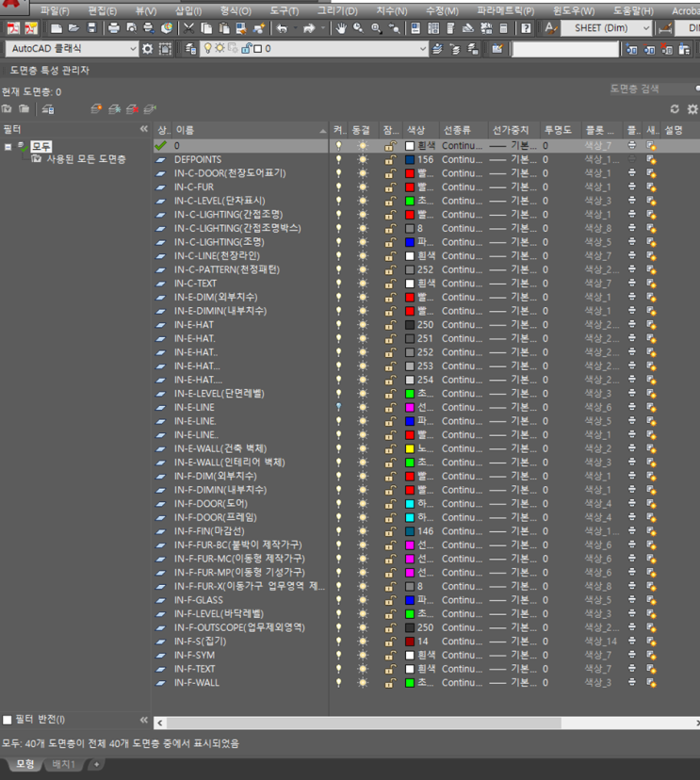
Task: Open the SHEET (Dim) style dropdown
Action: click(645, 28)
